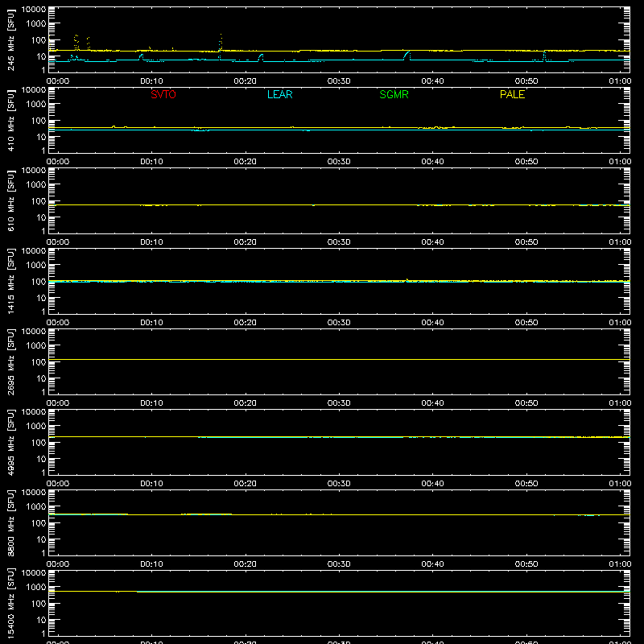Click 00:00 time label under 4995 MHz plot

point(58,484)
